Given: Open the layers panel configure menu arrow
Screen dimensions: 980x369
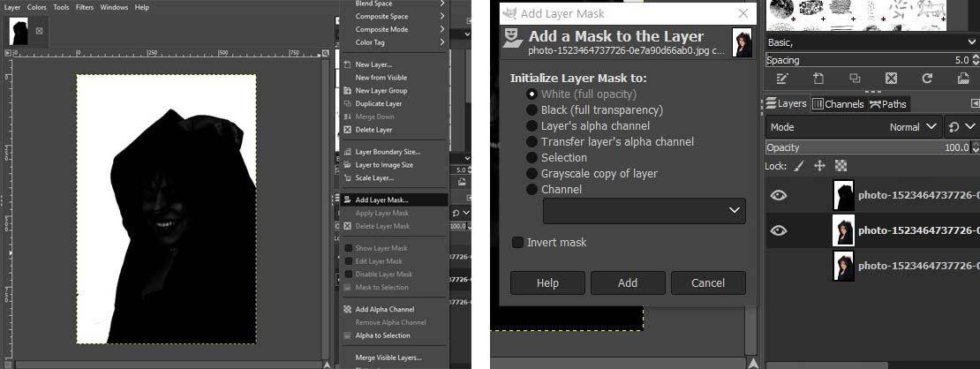Looking at the screenshot, I should click(x=975, y=103).
